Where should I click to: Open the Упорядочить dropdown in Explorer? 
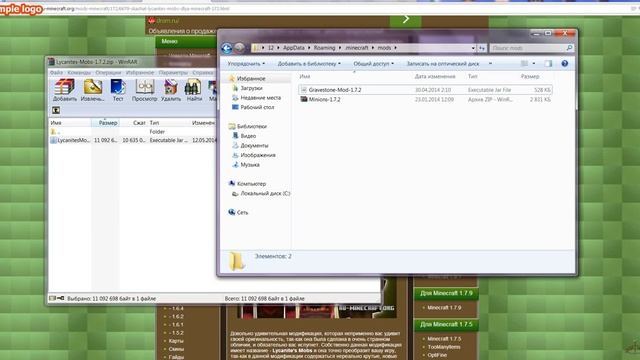pyautogui.click(x=246, y=64)
